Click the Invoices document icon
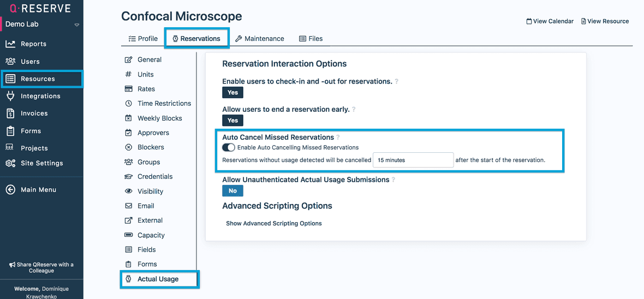The width and height of the screenshot is (644, 299). 10,113
